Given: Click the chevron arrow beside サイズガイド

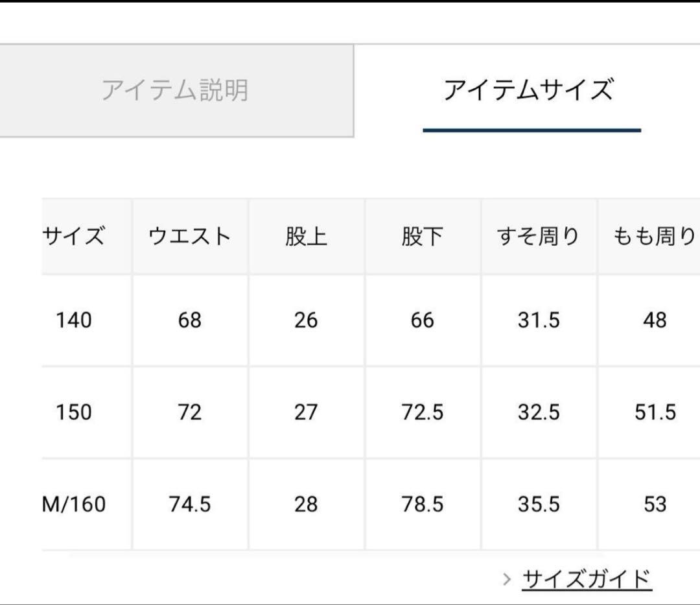Looking at the screenshot, I should point(507,578).
